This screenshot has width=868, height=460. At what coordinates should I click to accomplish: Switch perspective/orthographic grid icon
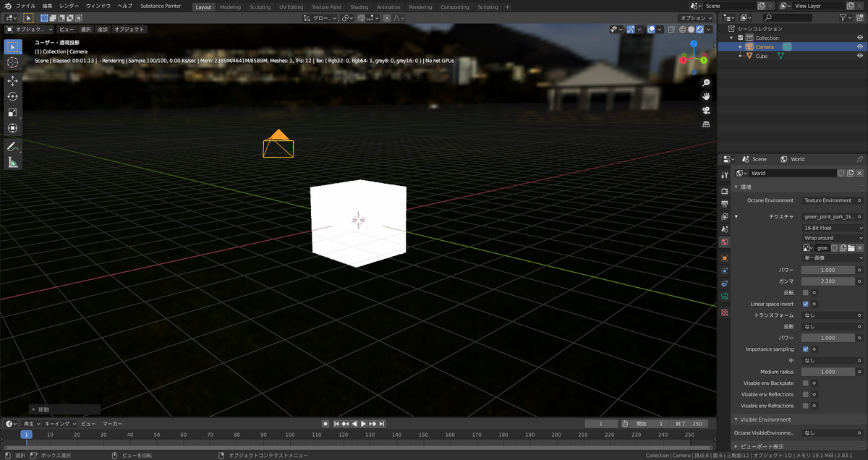pyautogui.click(x=707, y=124)
